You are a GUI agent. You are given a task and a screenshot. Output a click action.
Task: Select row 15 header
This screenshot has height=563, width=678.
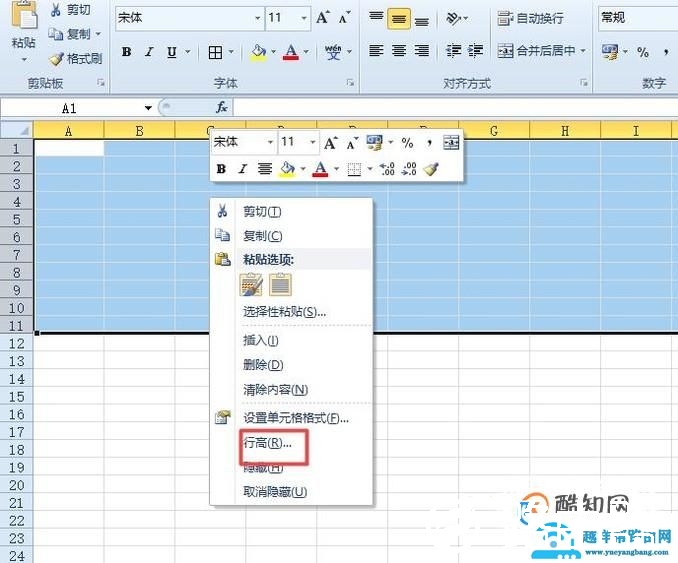16,397
